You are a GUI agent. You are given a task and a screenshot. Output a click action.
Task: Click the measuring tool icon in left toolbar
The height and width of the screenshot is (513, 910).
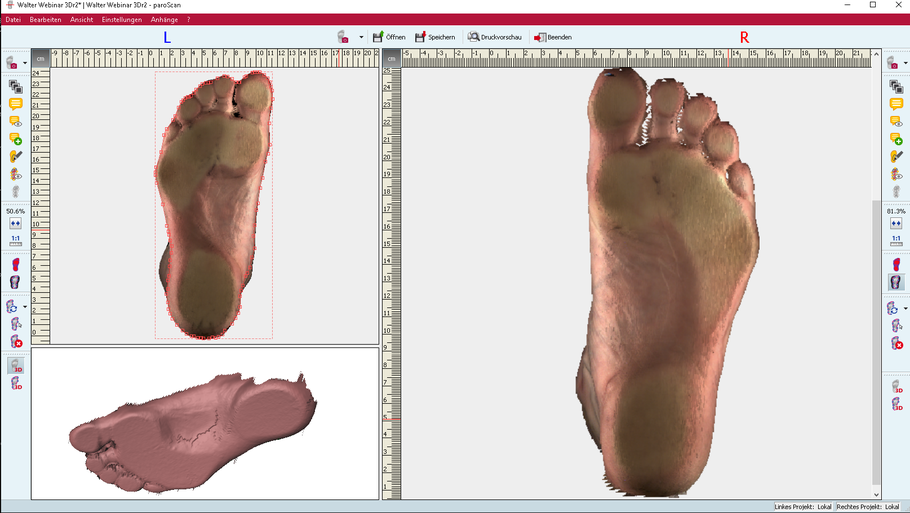15,156
